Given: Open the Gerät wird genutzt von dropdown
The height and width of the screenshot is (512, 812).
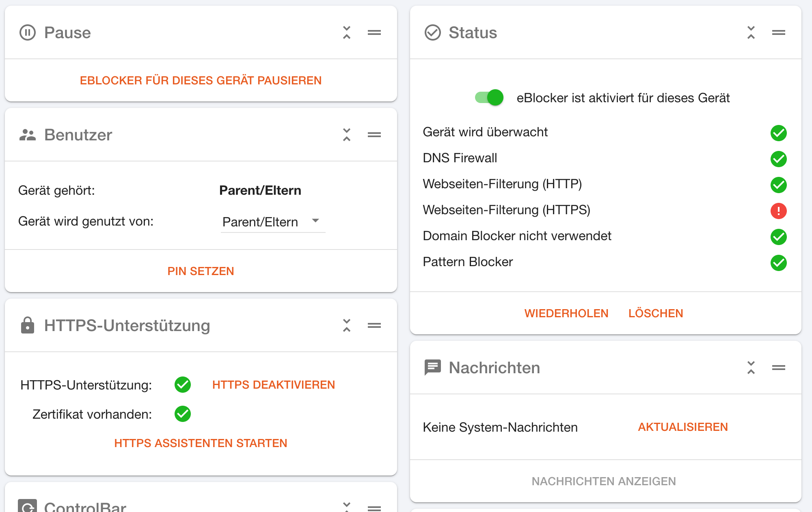Looking at the screenshot, I should (273, 222).
